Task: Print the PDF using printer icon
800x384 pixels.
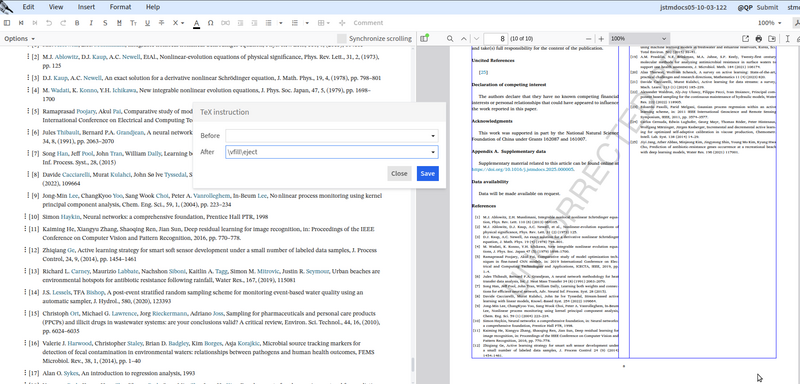Action: (x=759, y=39)
